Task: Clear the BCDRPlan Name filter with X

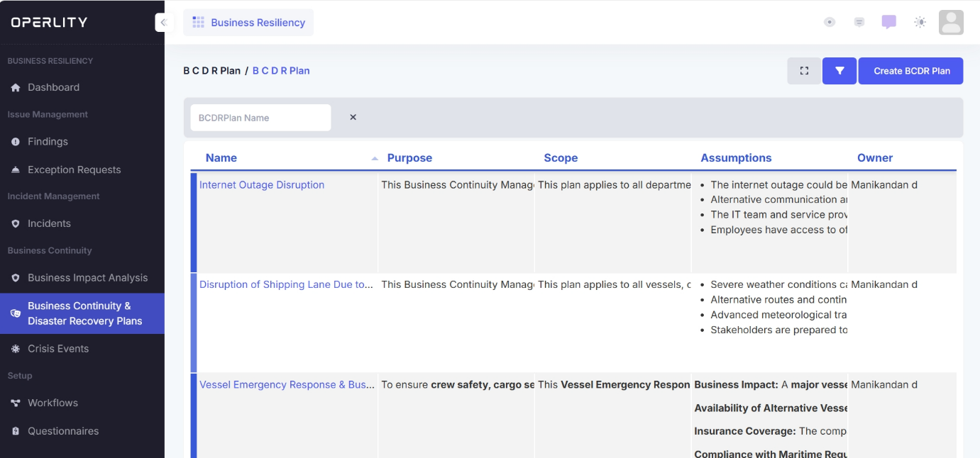Action: pos(353,118)
